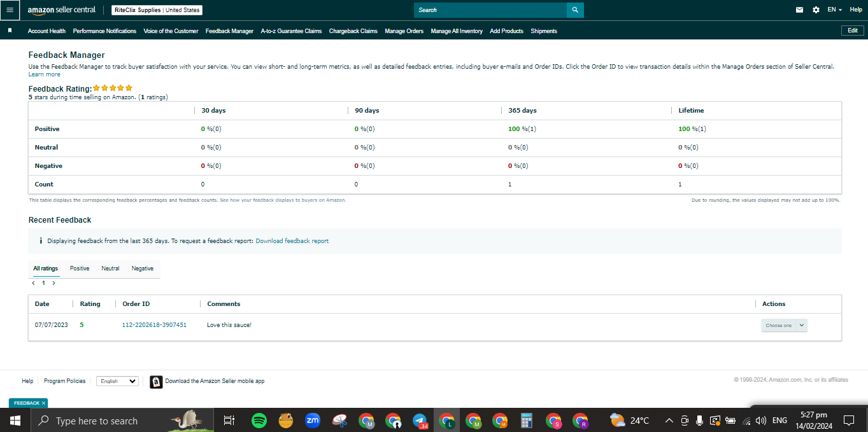Click the Amazon Seller app icon

tap(156, 382)
